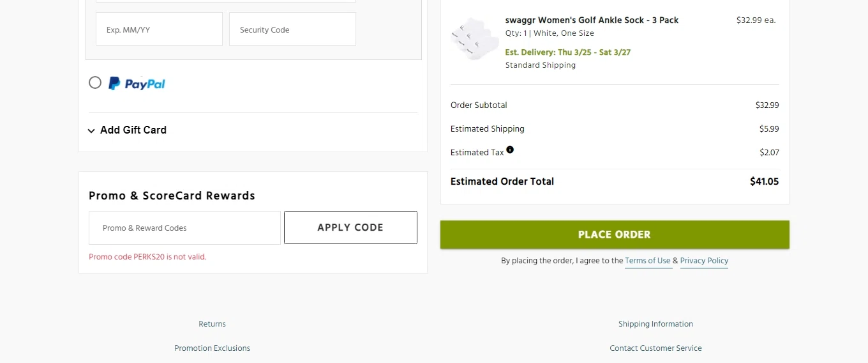Image resolution: width=868 pixels, height=363 pixels.
Task: Open the Shipping Information footer link
Action: coord(655,324)
